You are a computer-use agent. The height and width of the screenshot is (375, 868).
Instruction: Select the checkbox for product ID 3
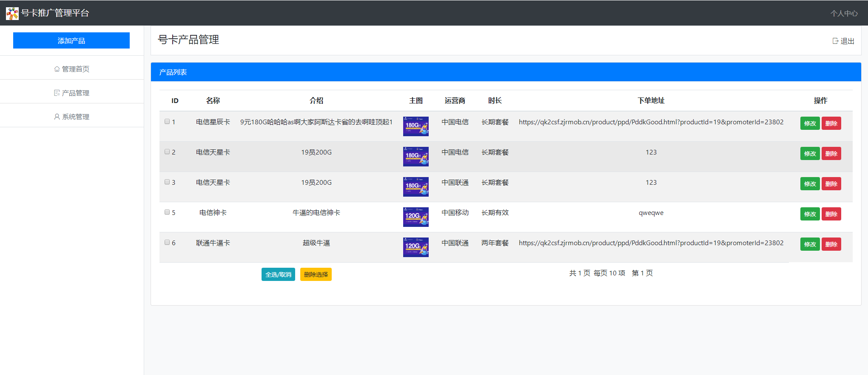coord(167,182)
